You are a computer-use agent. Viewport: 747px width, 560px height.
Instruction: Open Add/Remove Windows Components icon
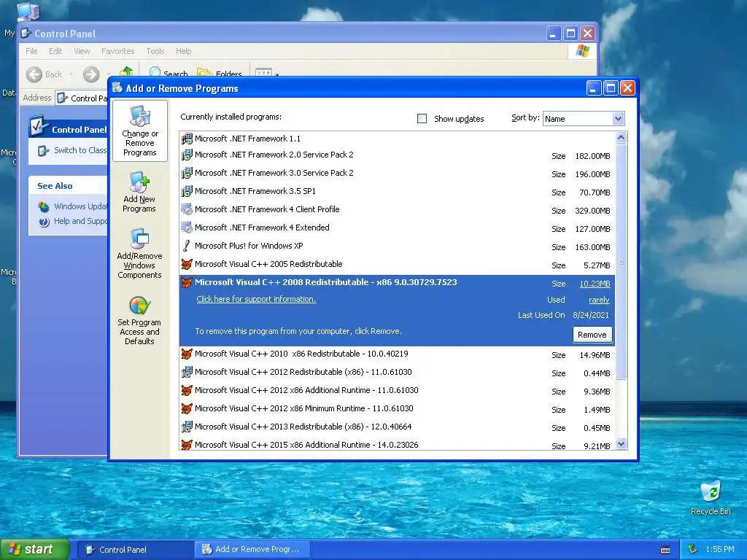coord(139,238)
